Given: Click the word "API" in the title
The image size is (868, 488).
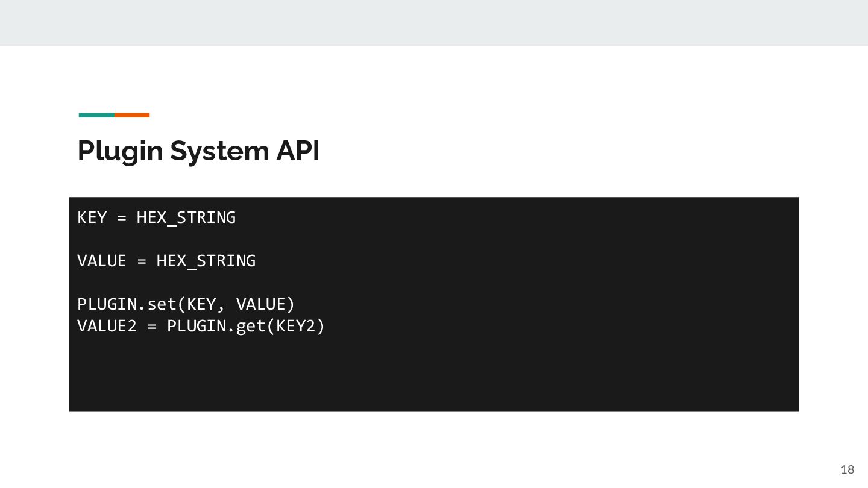Looking at the screenshot, I should [x=298, y=151].
